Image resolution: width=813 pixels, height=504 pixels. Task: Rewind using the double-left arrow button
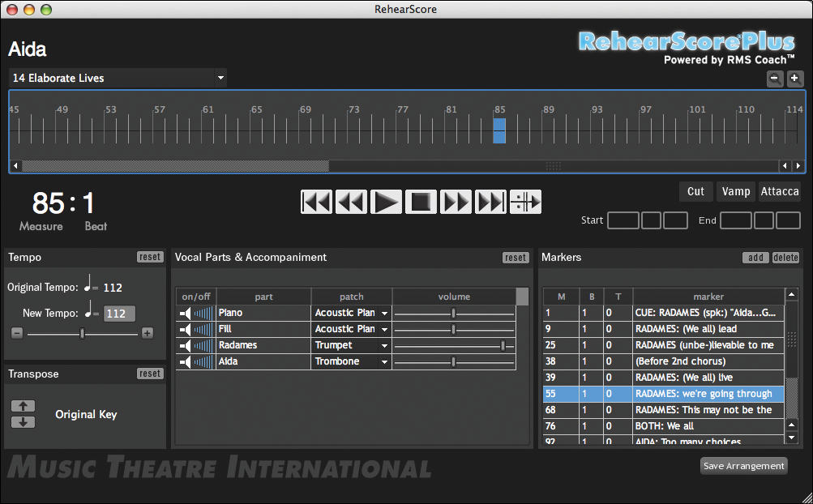351,202
